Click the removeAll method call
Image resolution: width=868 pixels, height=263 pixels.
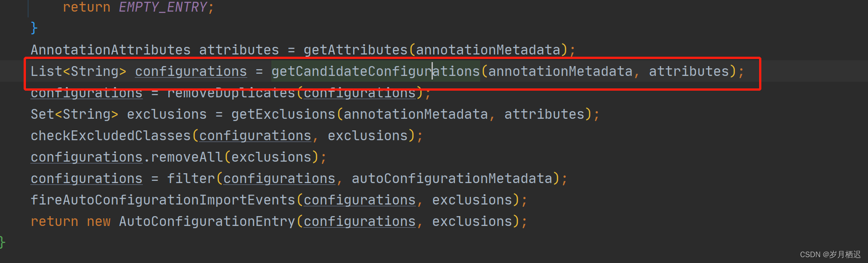[x=187, y=157]
